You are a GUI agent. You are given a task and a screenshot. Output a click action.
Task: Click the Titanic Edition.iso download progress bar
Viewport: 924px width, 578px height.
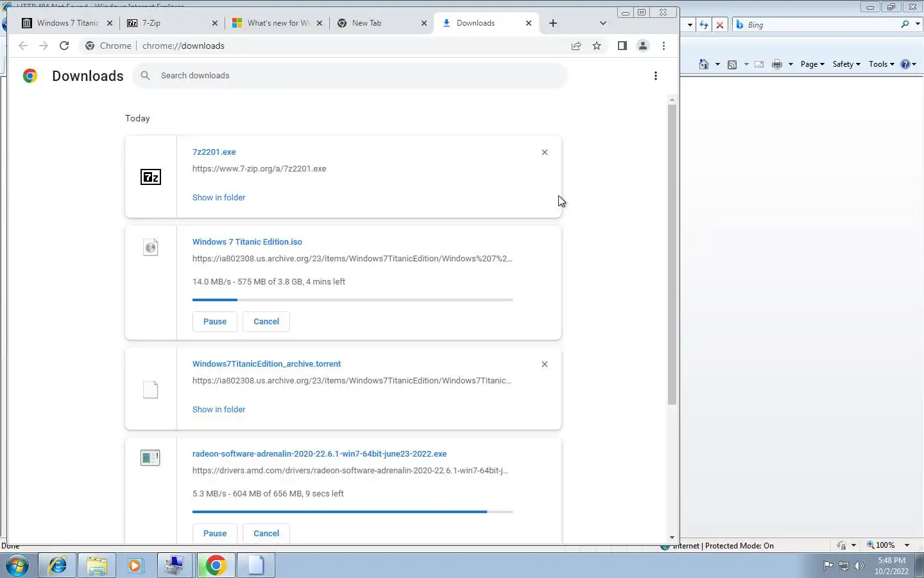[x=352, y=300]
